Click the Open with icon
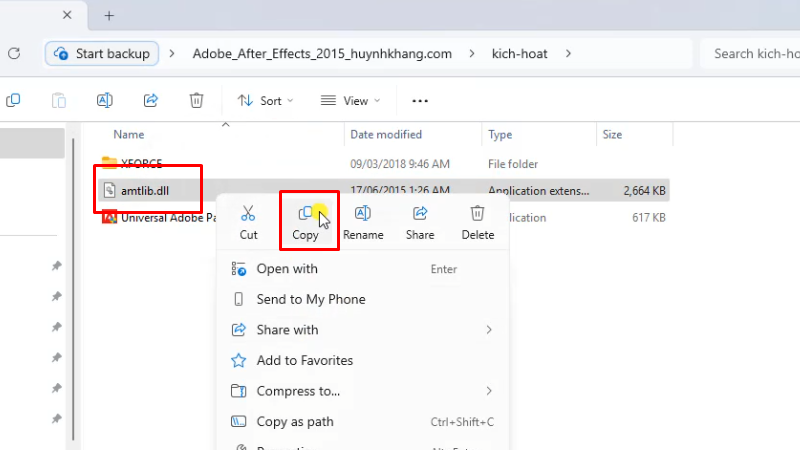The width and height of the screenshot is (800, 450). [x=238, y=269]
